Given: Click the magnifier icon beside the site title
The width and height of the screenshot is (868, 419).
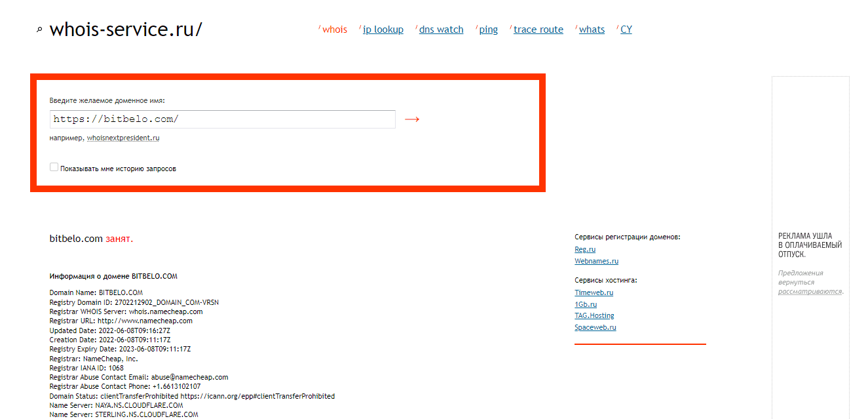Looking at the screenshot, I should pos(39,30).
